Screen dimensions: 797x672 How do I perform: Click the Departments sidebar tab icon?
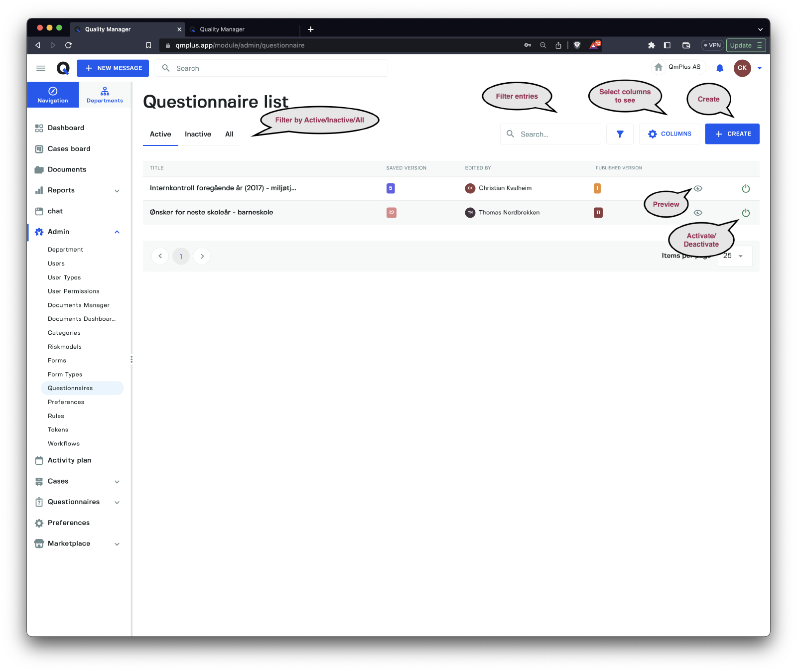[x=105, y=92]
